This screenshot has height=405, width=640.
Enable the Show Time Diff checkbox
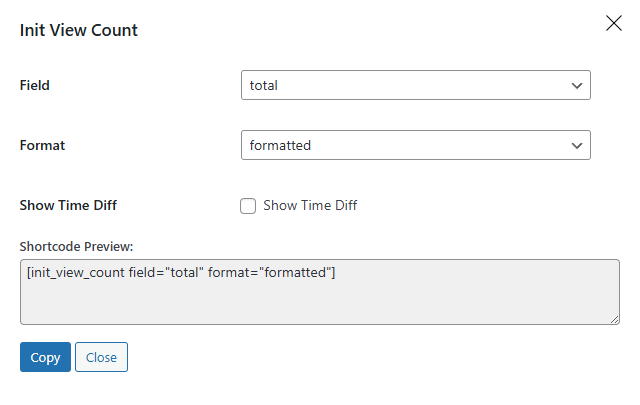coord(248,206)
